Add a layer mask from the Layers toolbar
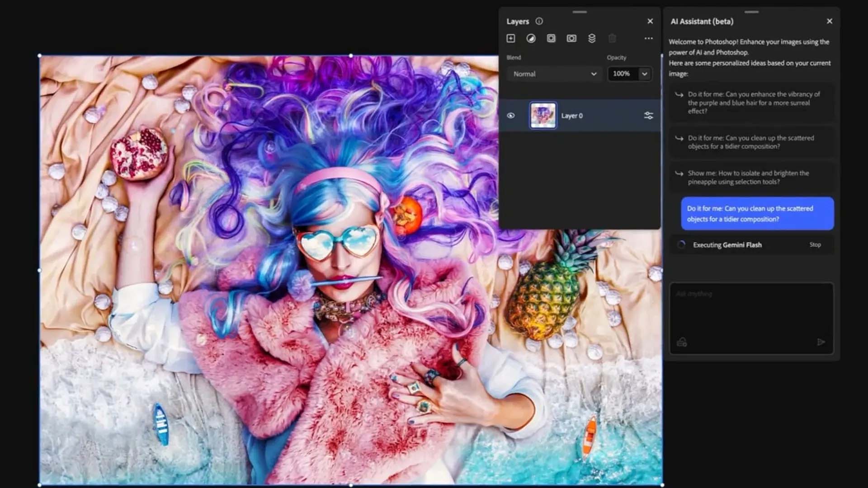Viewport: 868px width, 488px height. pos(571,38)
